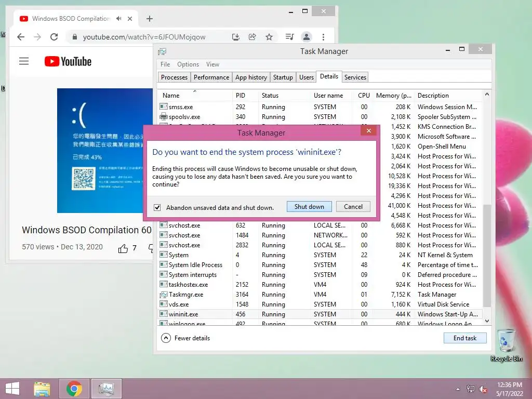Click Task Manager icon in taskbar
532x399 pixels.
click(x=106, y=389)
